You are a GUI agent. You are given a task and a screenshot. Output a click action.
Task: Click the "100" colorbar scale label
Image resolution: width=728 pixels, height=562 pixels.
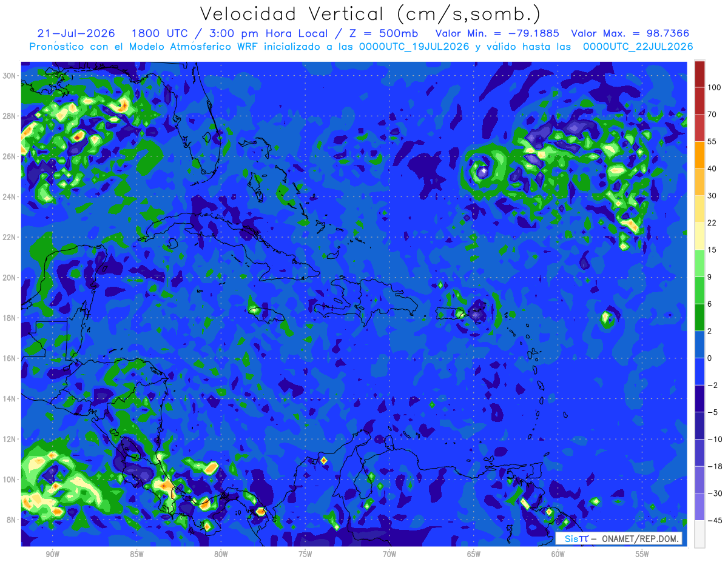[x=715, y=87]
